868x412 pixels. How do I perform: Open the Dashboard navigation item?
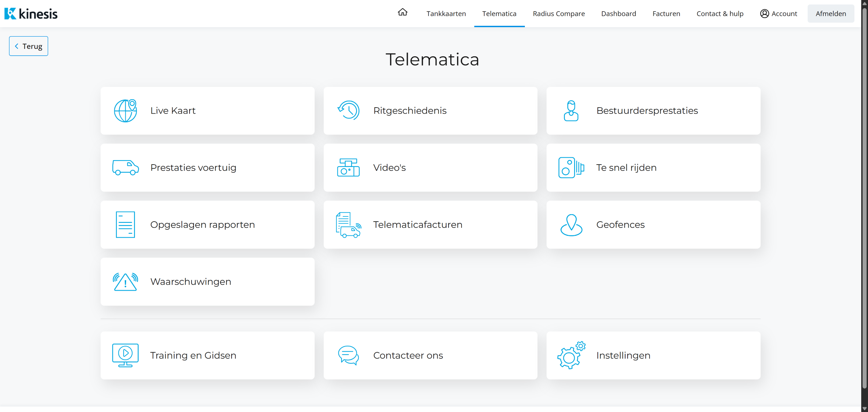tap(618, 14)
